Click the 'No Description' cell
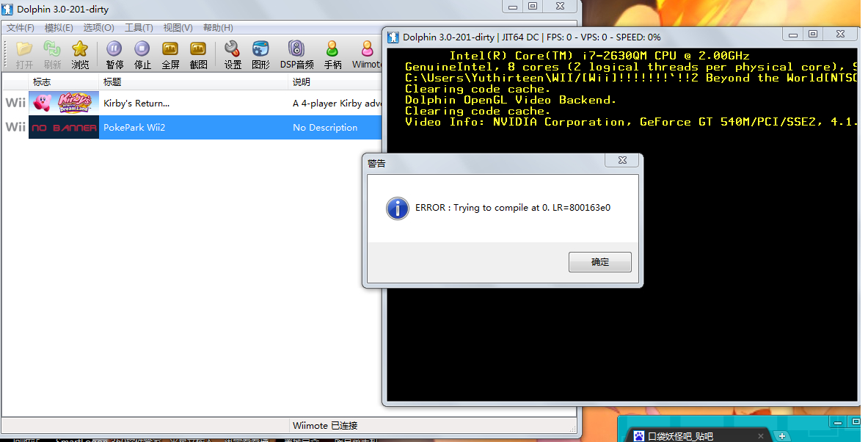Screen dimensions: 868x442 pos(325,128)
